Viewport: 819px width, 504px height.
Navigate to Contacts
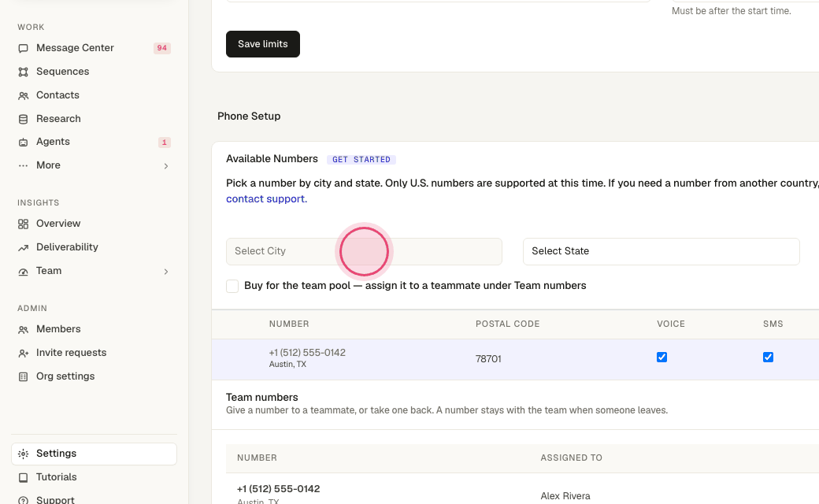(x=94, y=95)
